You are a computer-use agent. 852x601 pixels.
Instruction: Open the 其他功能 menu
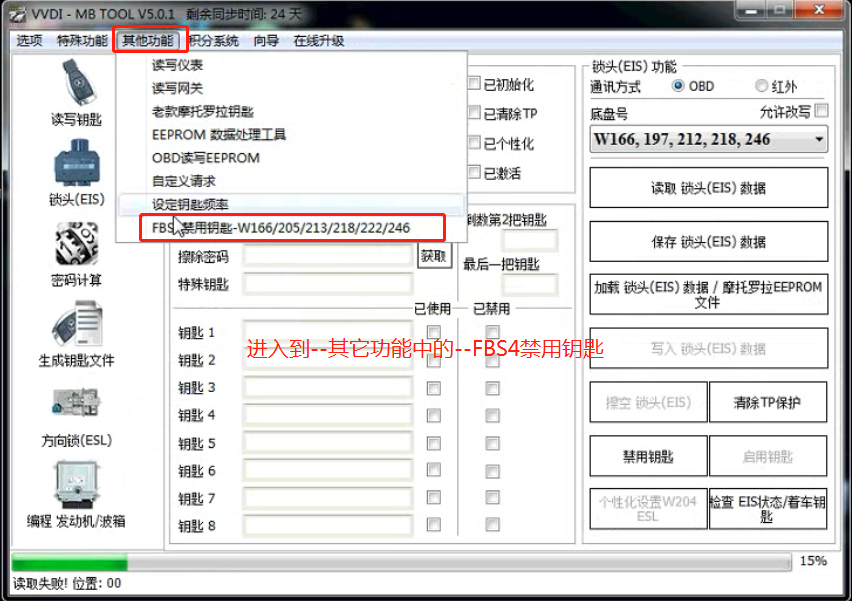(148, 41)
